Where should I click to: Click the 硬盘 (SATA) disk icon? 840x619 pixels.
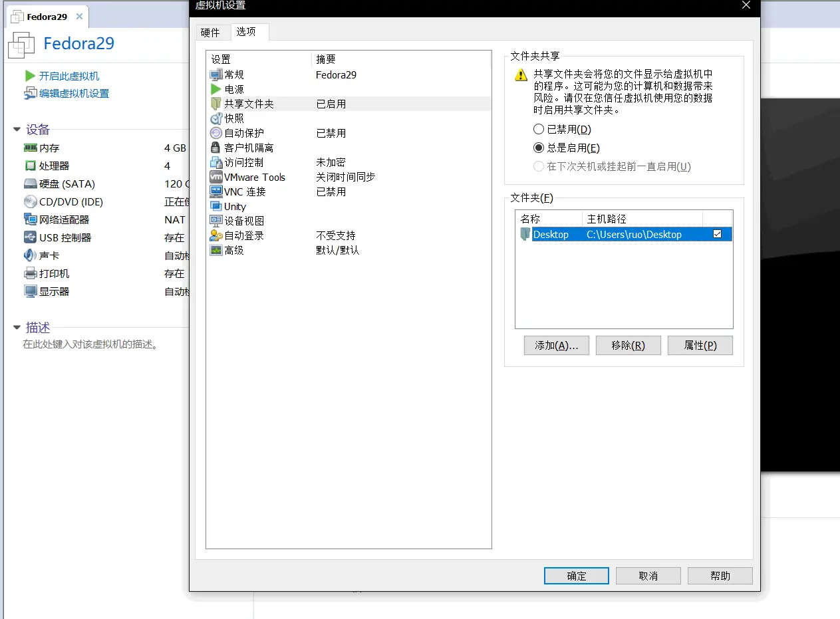pyautogui.click(x=30, y=184)
